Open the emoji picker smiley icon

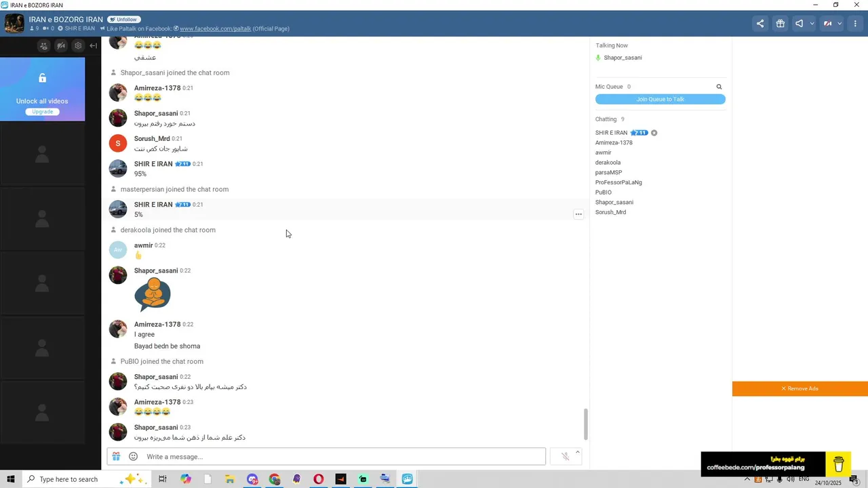click(133, 457)
